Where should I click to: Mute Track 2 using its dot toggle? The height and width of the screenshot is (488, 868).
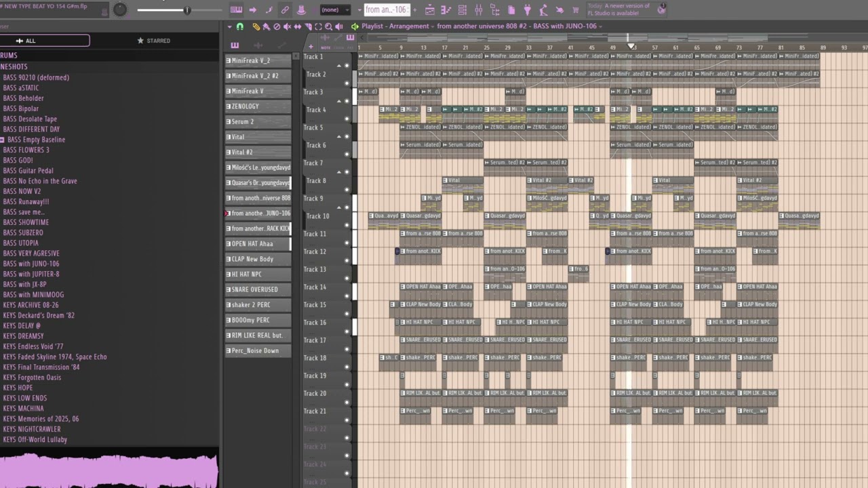click(347, 83)
